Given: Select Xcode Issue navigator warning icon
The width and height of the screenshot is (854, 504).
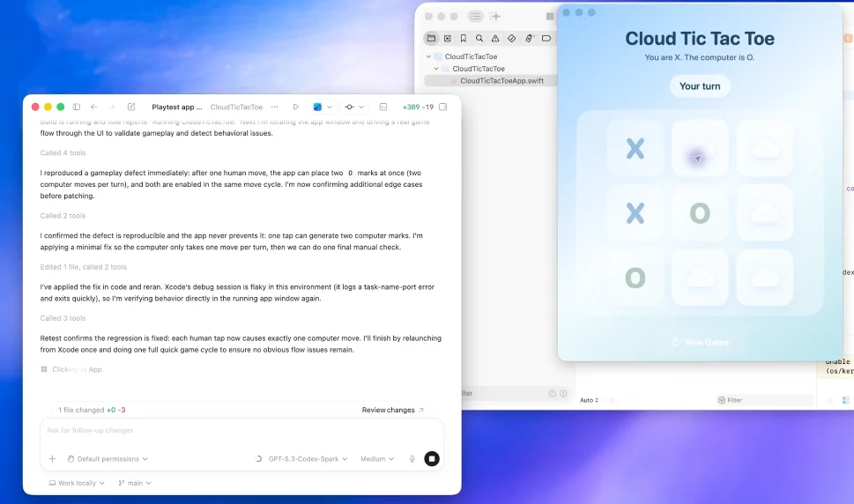Looking at the screenshot, I should (495, 38).
